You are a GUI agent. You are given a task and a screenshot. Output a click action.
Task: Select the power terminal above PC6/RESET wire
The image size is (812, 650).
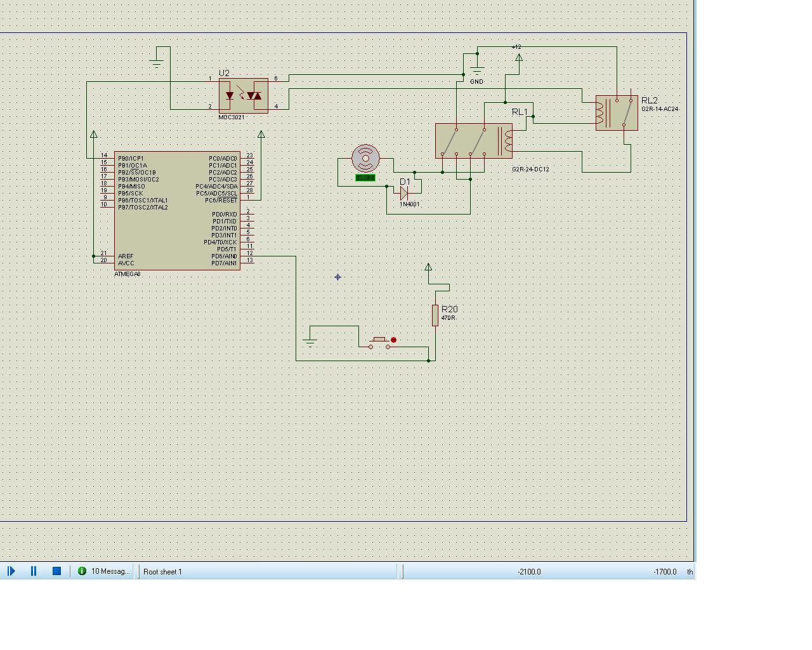pos(261,135)
